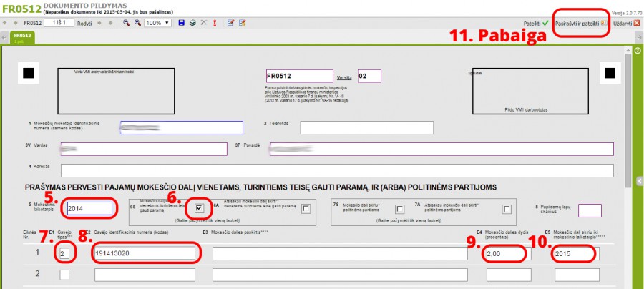Screen dimensions: 644x289
Task: Click the red exclamation mark validation icon
Action: coord(215,23)
